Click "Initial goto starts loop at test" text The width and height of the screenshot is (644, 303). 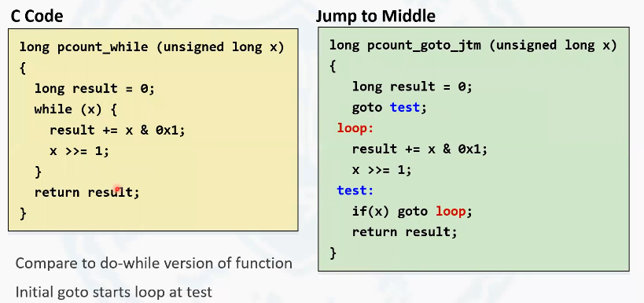point(114,292)
